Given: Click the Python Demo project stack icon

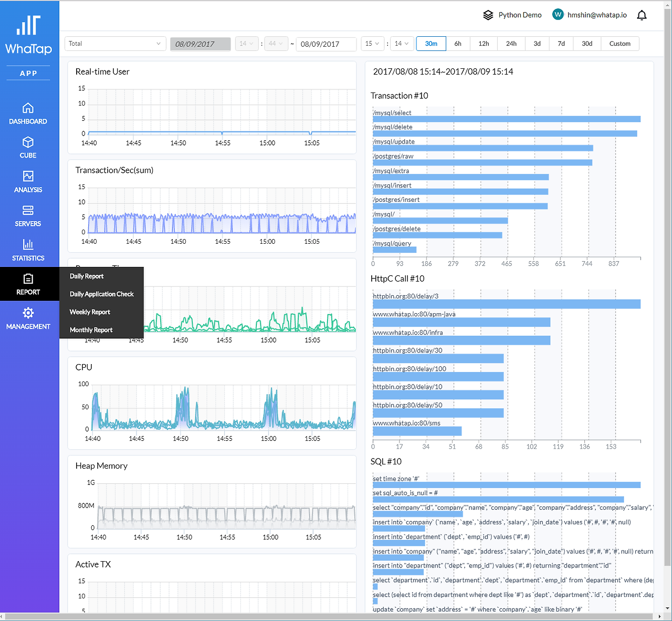Looking at the screenshot, I should click(488, 15).
